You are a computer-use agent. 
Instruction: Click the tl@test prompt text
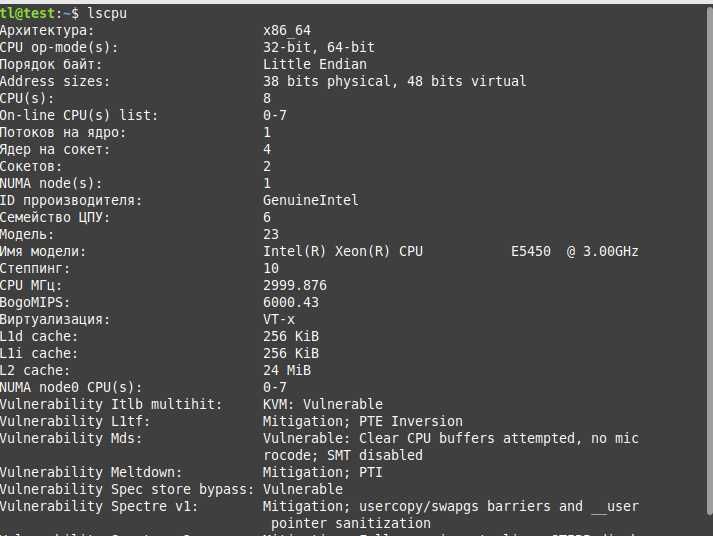pos(28,13)
